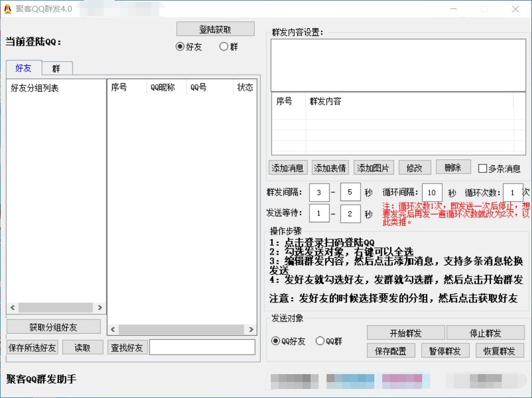Click the 聚客QQ群发 app icon in title bar
Screen dimensions: 532x398
click(7, 9)
